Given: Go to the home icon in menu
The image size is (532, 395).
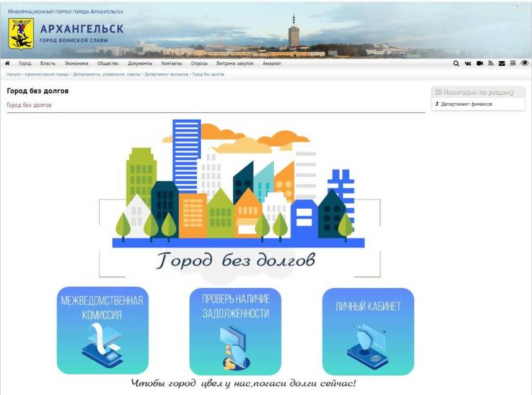Looking at the screenshot, I should 7,64.
